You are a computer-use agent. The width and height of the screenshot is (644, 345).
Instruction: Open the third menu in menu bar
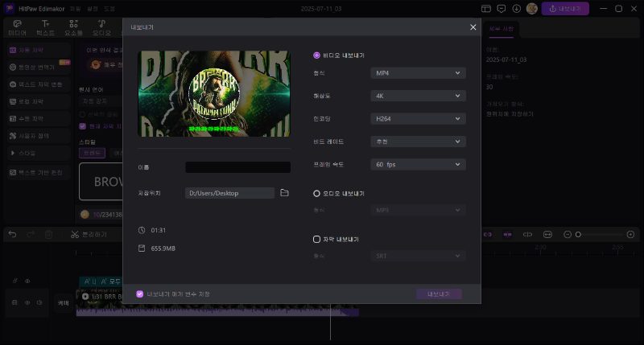pos(109,9)
